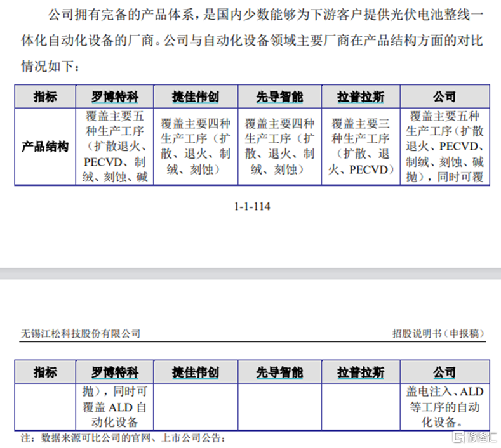Select the cell 覆盖 ALD 自动化设备
The image size is (501, 448).
pyautogui.click(x=115, y=407)
